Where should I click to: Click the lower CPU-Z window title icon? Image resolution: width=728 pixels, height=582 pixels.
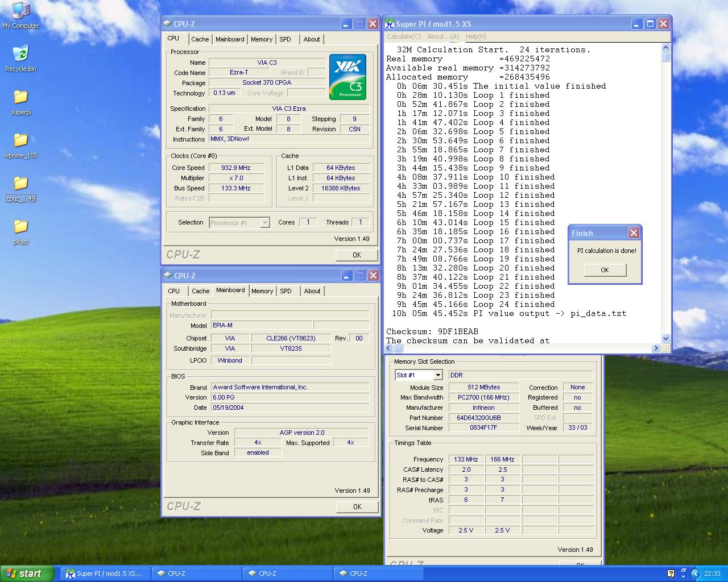pyautogui.click(x=167, y=276)
